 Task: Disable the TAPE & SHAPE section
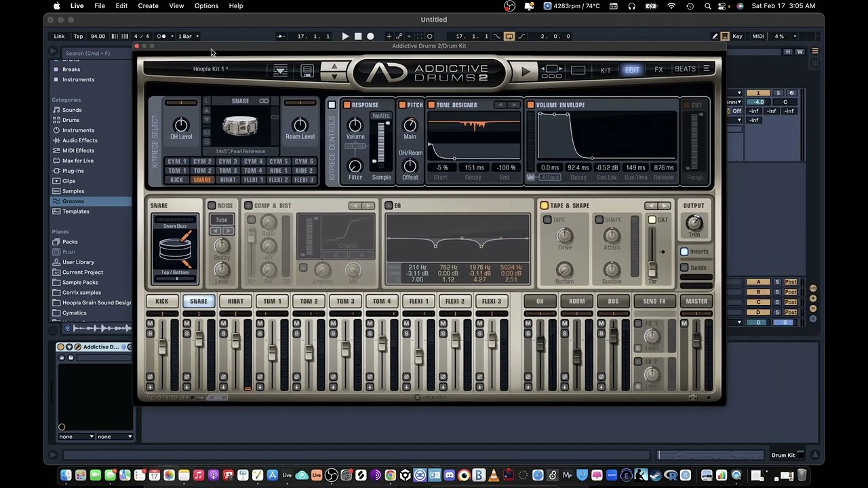click(x=544, y=205)
